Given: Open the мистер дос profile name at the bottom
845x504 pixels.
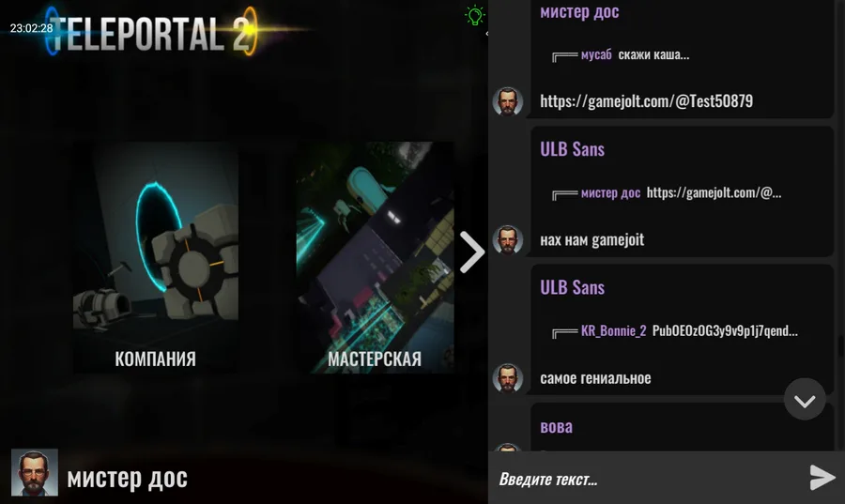Looking at the screenshot, I should pos(127,478).
